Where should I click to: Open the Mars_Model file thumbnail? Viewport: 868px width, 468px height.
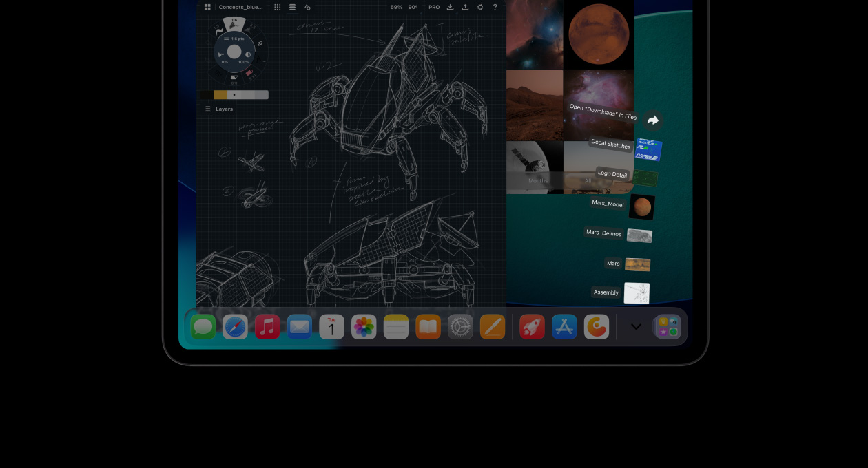click(642, 207)
